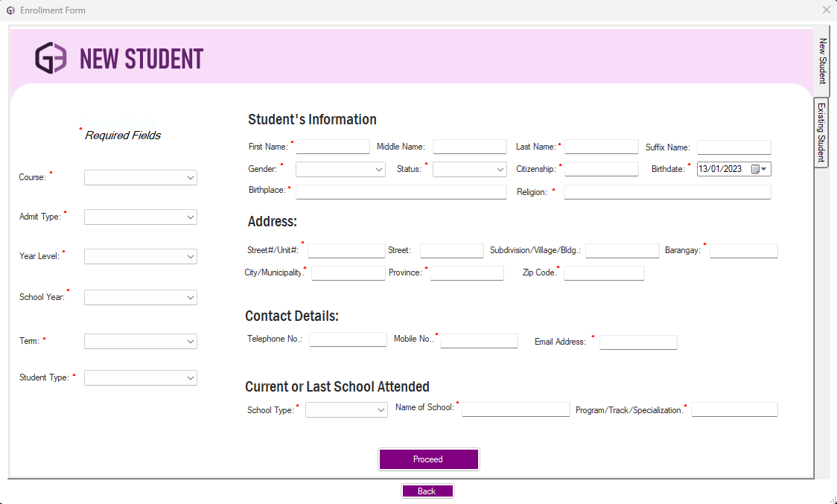The height and width of the screenshot is (504, 837).
Task: Select the Email Address field
Action: click(638, 342)
